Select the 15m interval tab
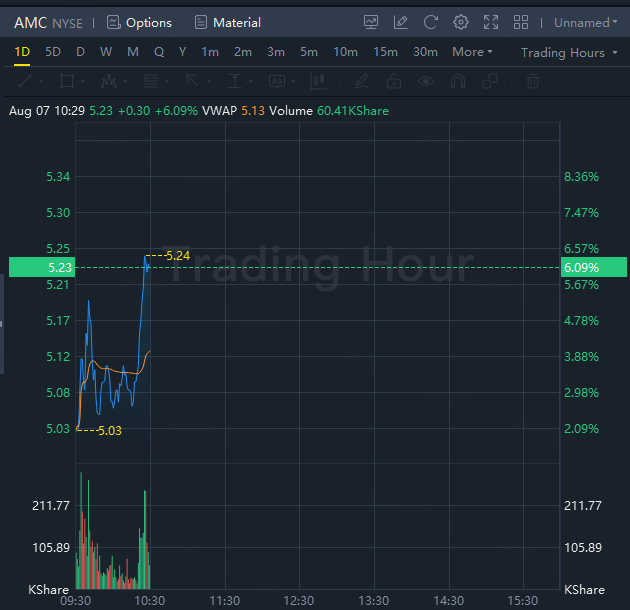 [x=385, y=52]
